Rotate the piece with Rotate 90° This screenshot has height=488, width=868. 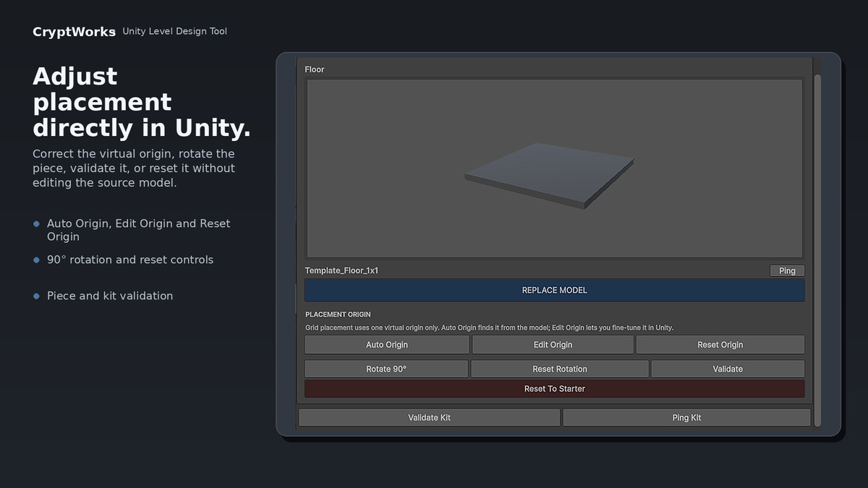tap(386, 369)
